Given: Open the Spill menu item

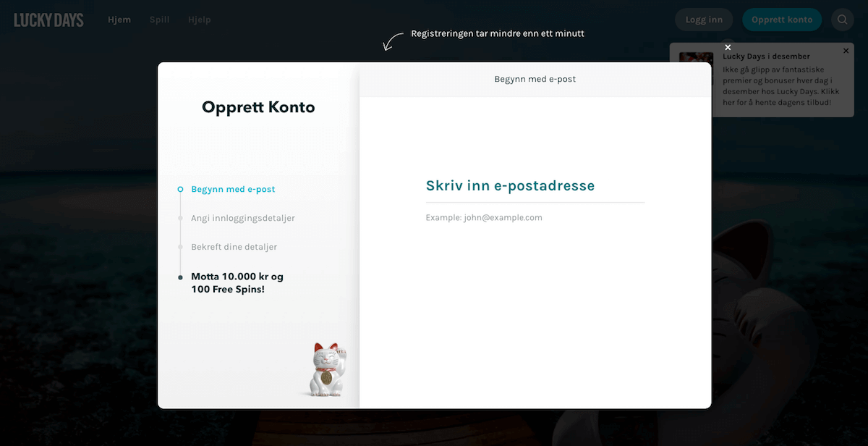Looking at the screenshot, I should click(x=159, y=20).
